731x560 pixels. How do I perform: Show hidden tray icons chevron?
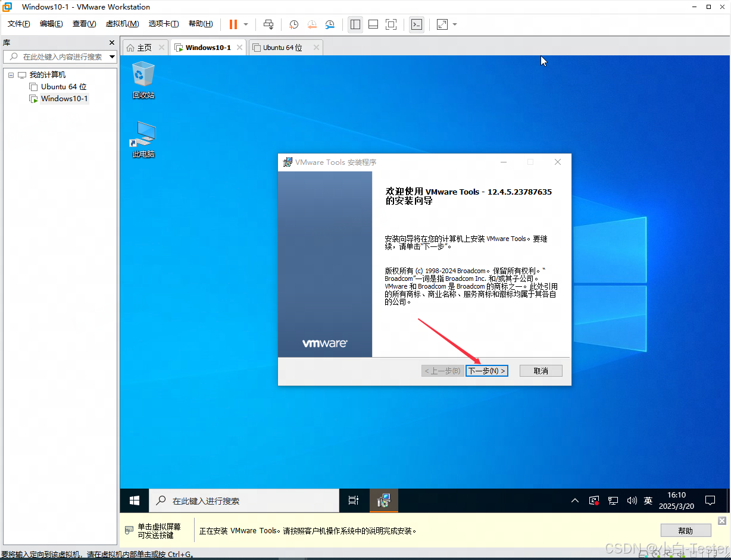(x=575, y=500)
